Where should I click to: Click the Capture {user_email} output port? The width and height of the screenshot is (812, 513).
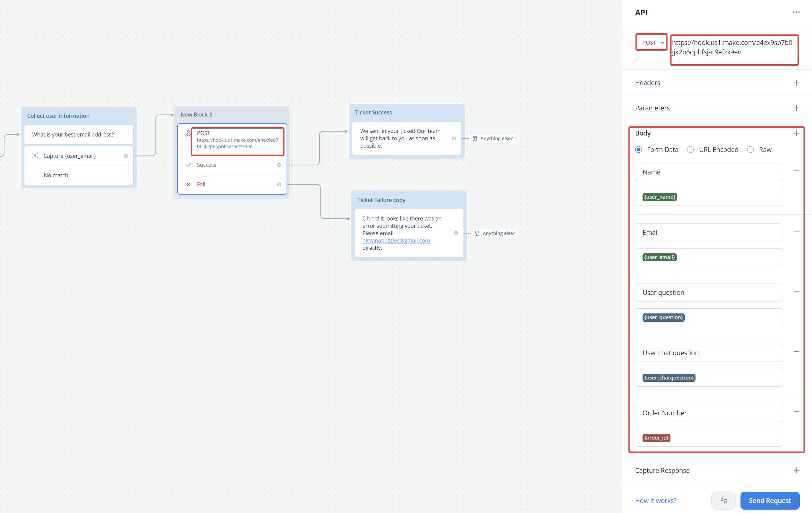pos(126,156)
